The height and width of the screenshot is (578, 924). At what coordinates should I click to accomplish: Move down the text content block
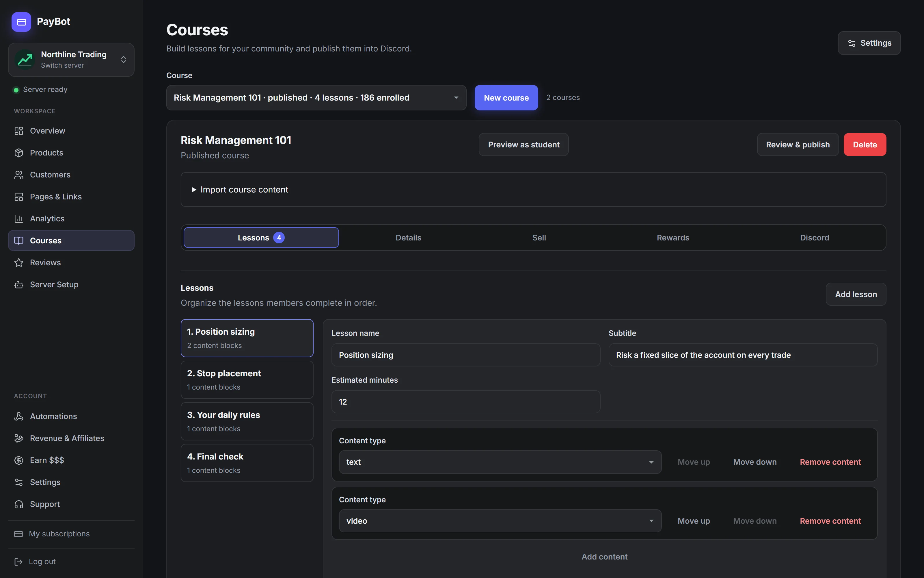[x=755, y=462]
